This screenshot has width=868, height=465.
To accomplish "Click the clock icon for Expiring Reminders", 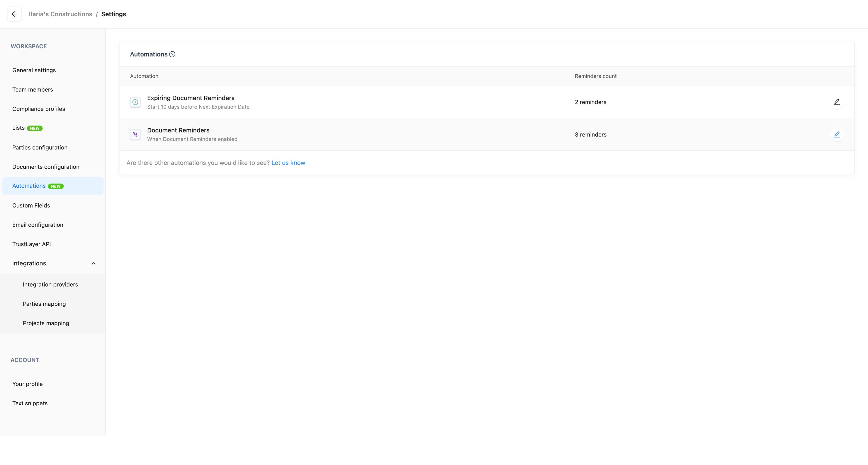I will [x=135, y=102].
